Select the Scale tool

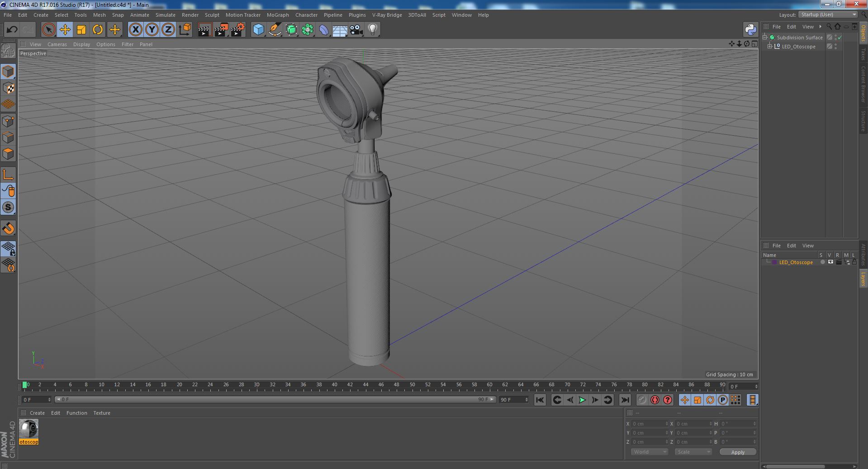point(81,30)
